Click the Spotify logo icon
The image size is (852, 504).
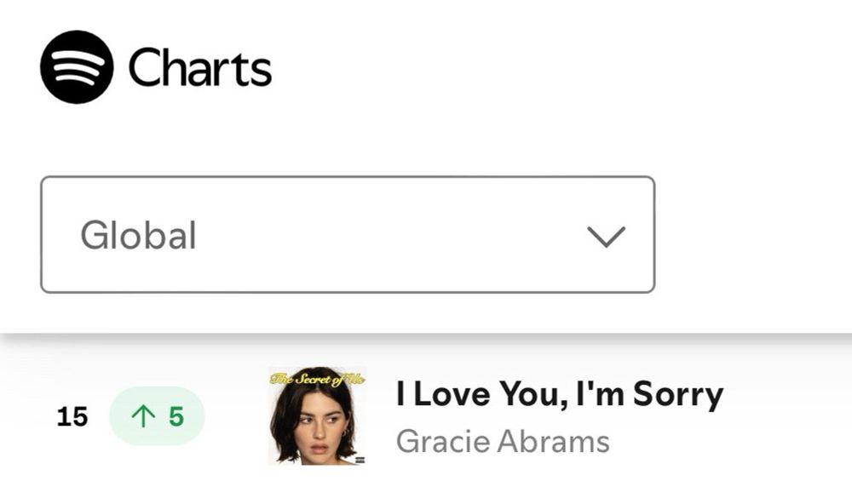pyautogui.click(x=77, y=66)
